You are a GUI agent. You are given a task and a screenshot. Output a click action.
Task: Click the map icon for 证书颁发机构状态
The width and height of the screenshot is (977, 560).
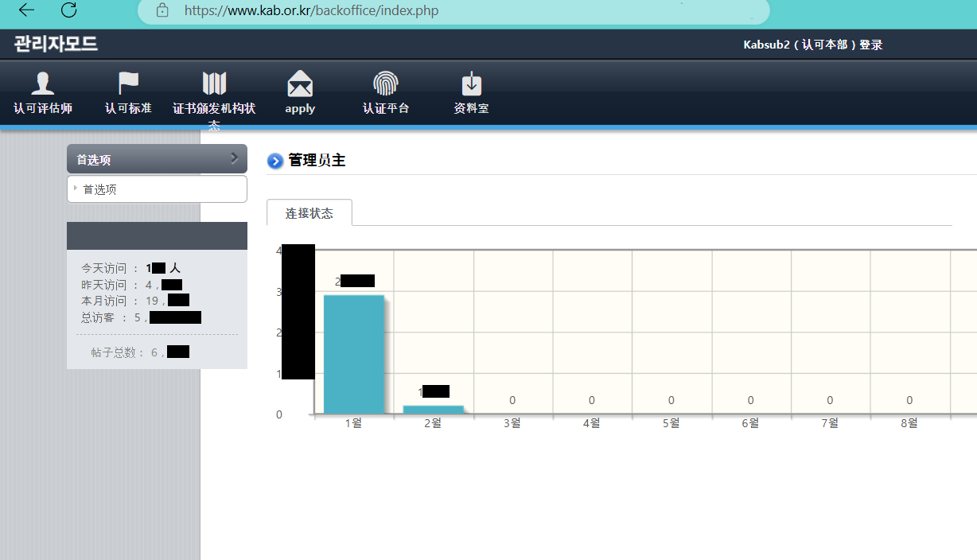click(x=214, y=84)
